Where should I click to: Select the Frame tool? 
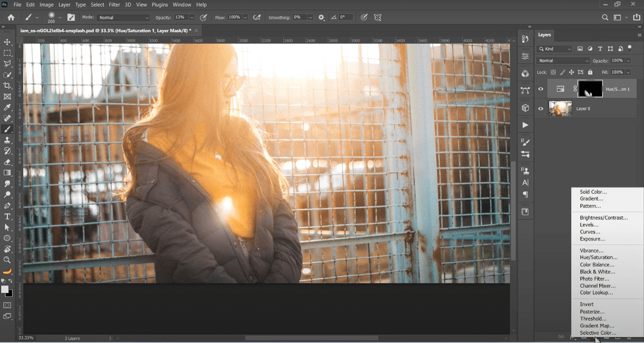[x=7, y=97]
